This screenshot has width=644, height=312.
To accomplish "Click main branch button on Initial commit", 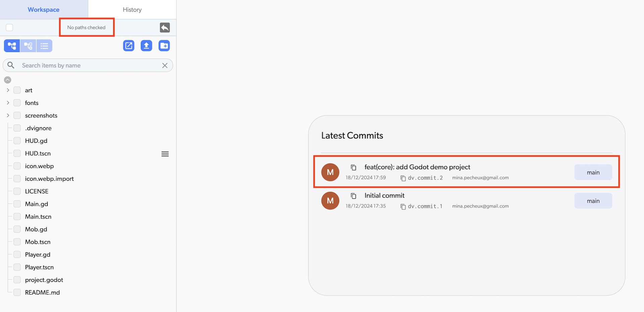I will pyautogui.click(x=593, y=201).
